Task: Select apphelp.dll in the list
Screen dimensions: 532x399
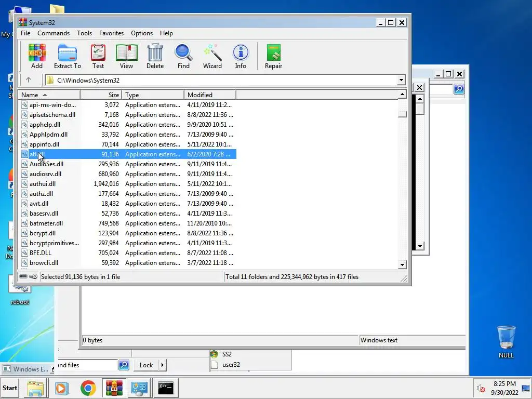Action: pos(128,125)
